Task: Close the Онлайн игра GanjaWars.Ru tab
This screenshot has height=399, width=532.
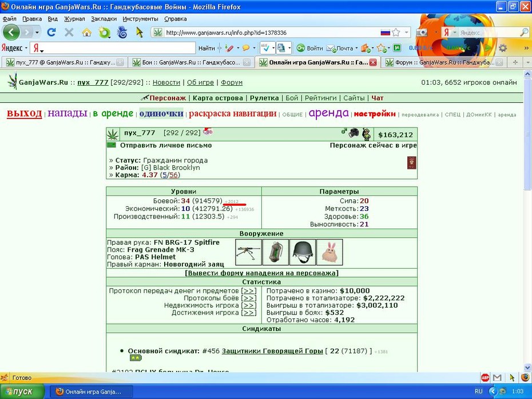Action: coord(373,62)
